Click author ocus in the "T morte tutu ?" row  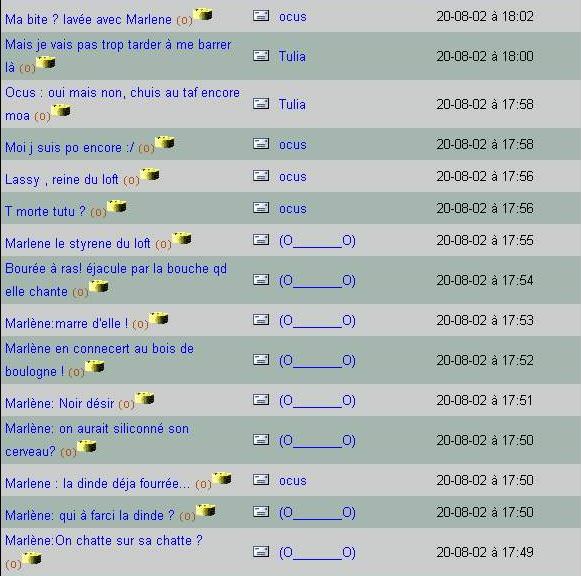click(x=293, y=209)
